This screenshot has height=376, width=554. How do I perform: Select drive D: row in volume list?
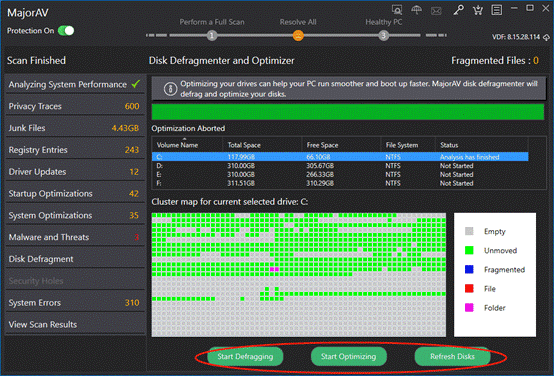point(340,166)
